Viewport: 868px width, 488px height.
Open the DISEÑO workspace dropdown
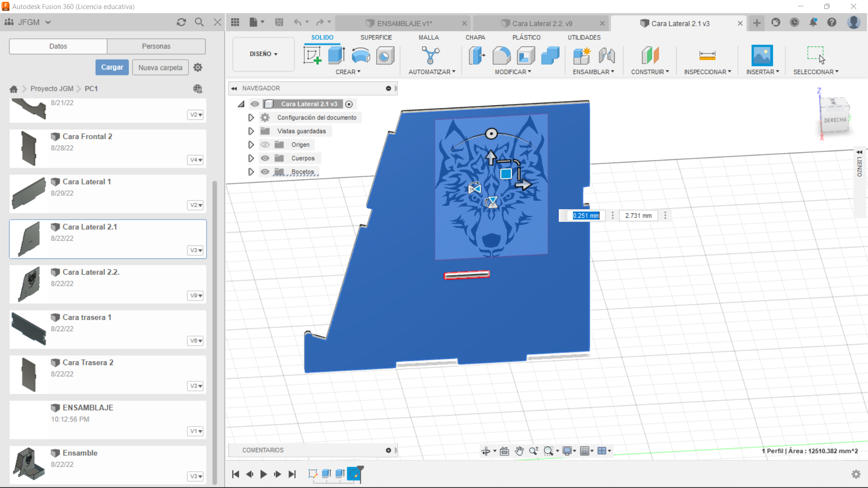(264, 54)
